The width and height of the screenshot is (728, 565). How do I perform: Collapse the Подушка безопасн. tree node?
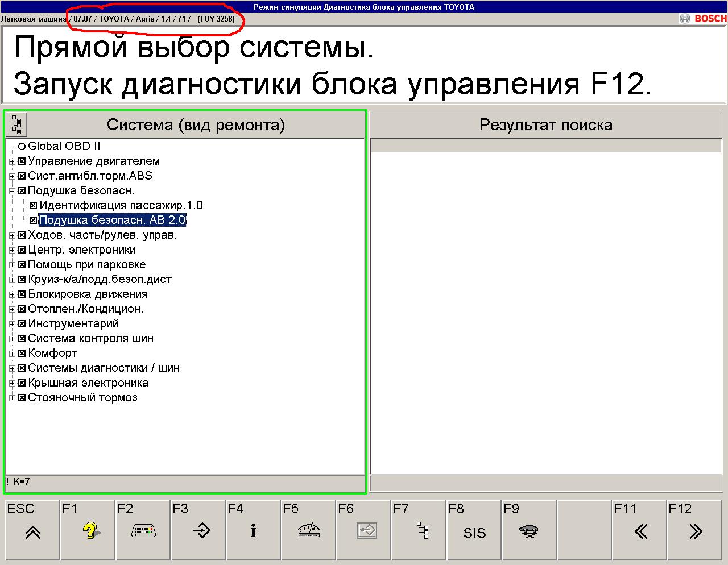point(12,191)
